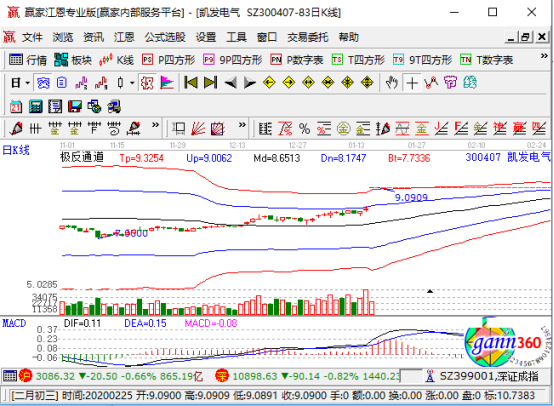Open the 交易委托 menu
The height and width of the screenshot is (406, 554).
point(308,37)
